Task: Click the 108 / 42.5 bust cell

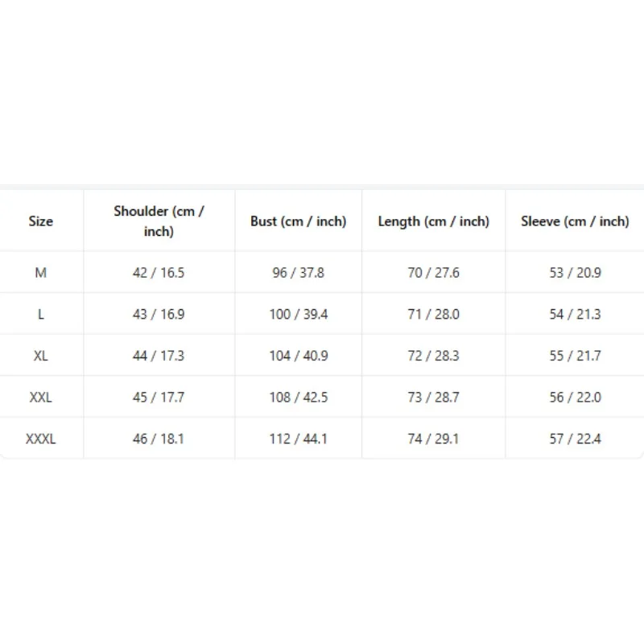Action: point(299,397)
